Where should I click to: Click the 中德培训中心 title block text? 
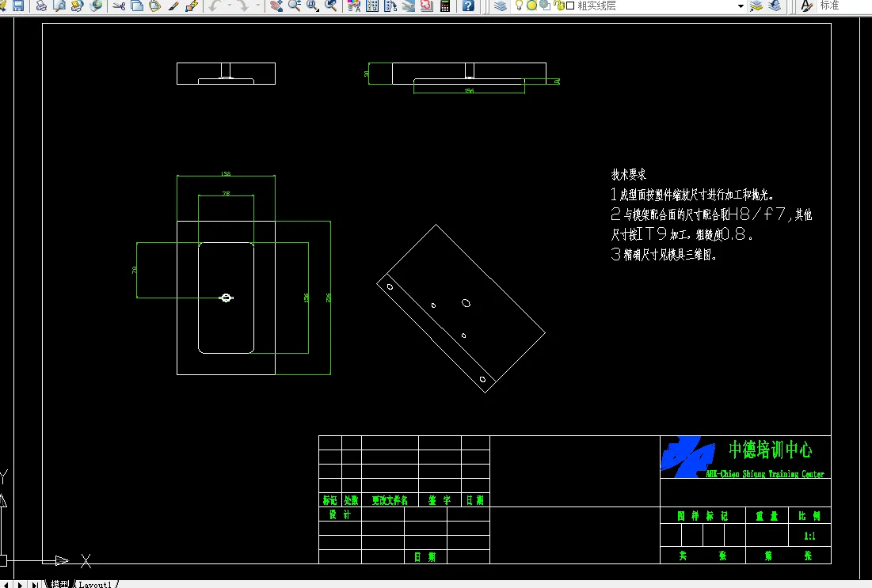pos(771,449)
